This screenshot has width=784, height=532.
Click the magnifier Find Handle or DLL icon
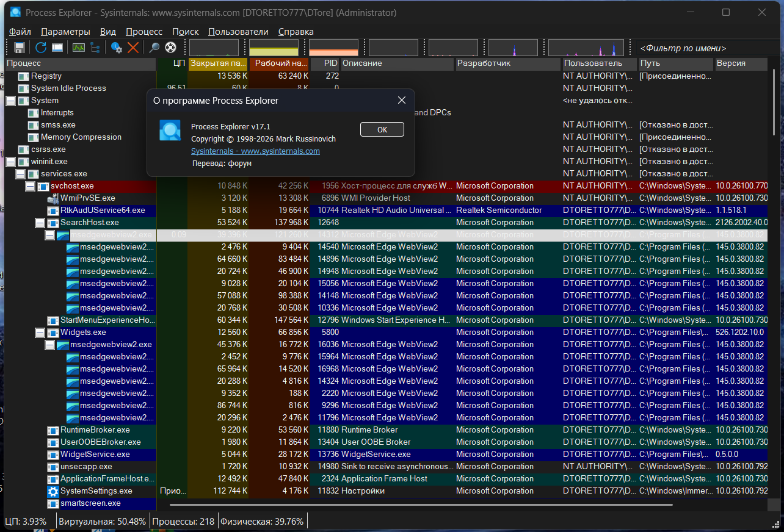154,48
